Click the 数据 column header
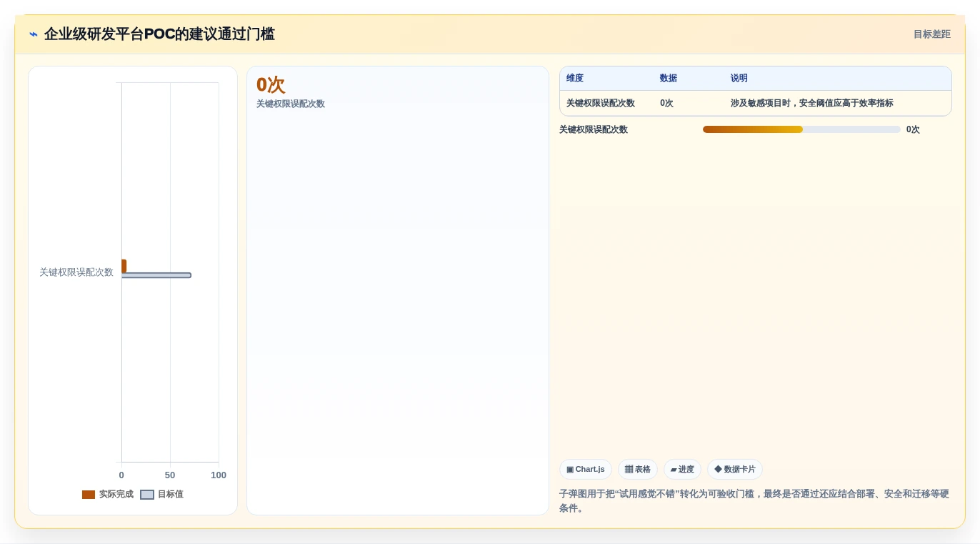The width and height of the screenshot is (980, 544). tap(669, 78)
